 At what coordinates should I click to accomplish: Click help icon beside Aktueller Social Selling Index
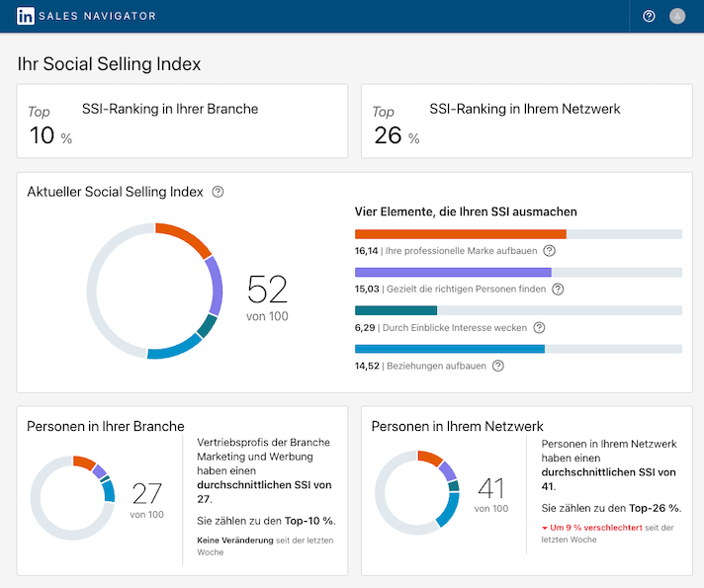(x=219, y=192)
